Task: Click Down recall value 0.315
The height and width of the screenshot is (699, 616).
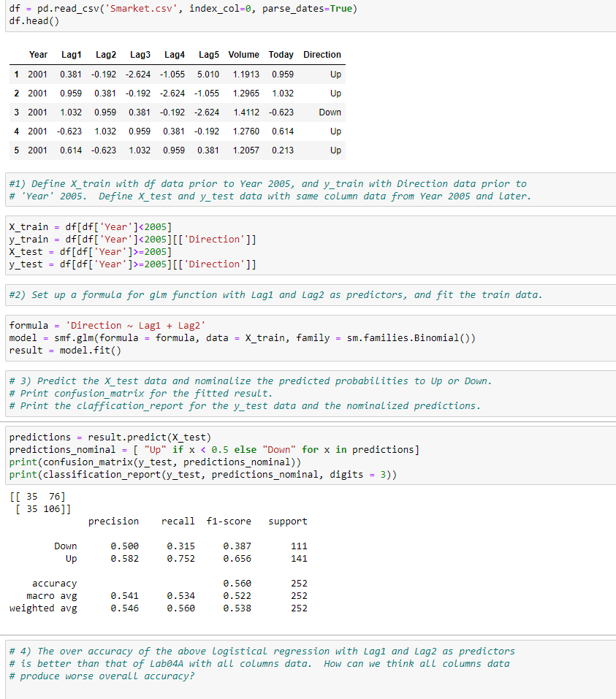Action: [181, 546]
